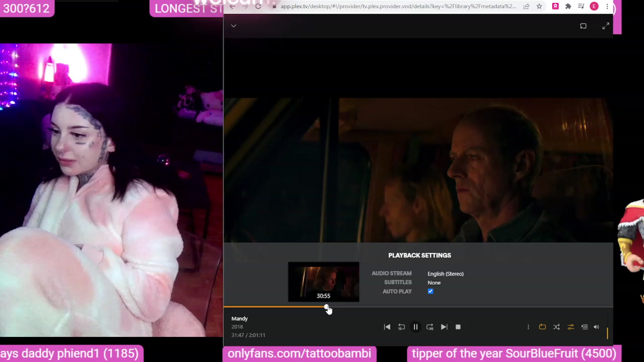Reload the browser page
Image resolution: width=644 pixels, height=362 pixels.
click(x=258, y=6)
